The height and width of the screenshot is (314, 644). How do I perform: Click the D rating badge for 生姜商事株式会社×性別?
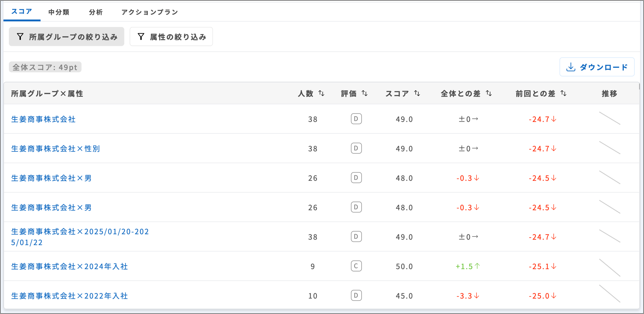(x=356, y=148)
